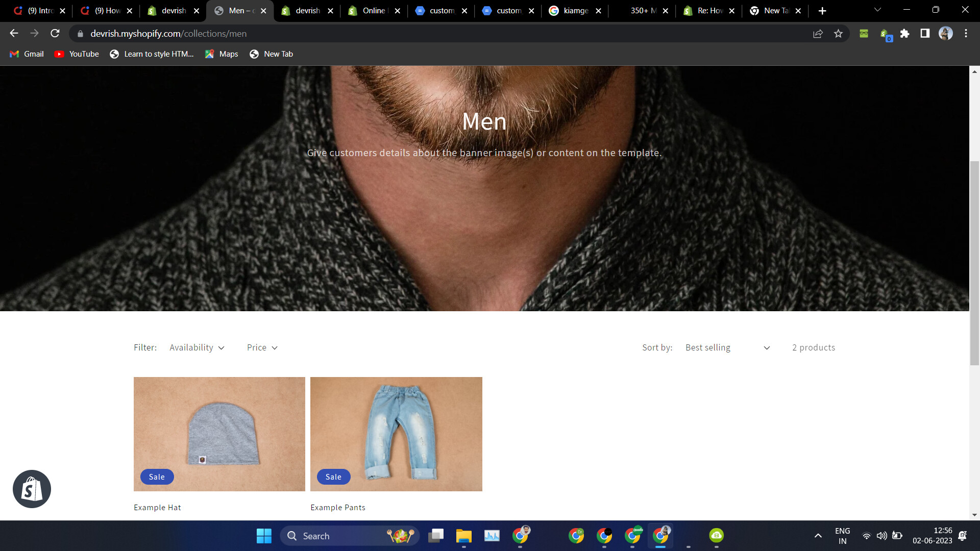
Task: Click the browser back arrow
Action: pyautogui.click(x=14, y=34)
